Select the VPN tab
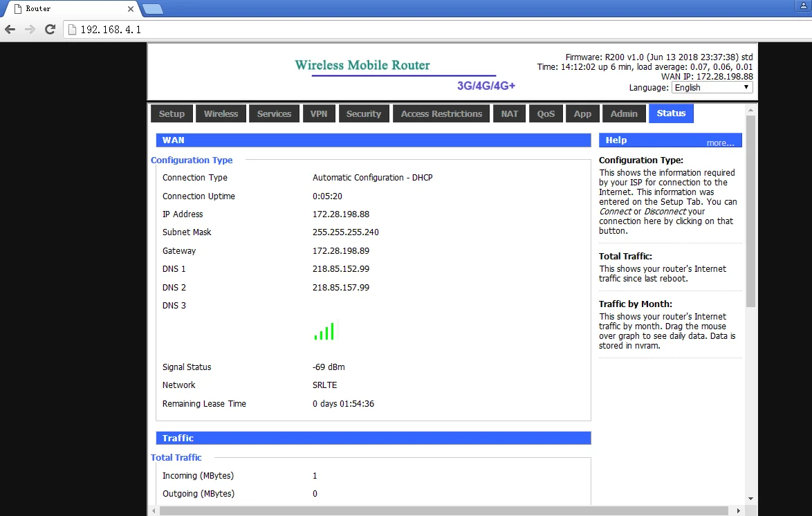812x516 pixels. pos(319,114)
